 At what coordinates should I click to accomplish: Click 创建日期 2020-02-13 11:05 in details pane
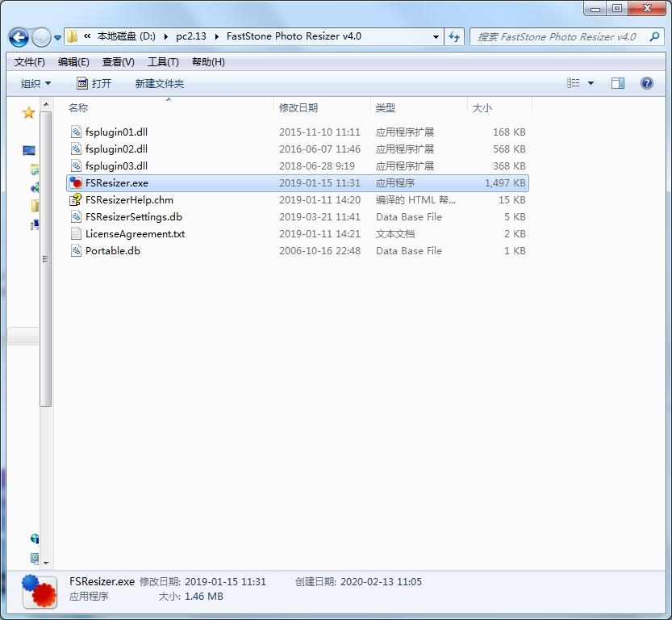(x=358, y=582)
